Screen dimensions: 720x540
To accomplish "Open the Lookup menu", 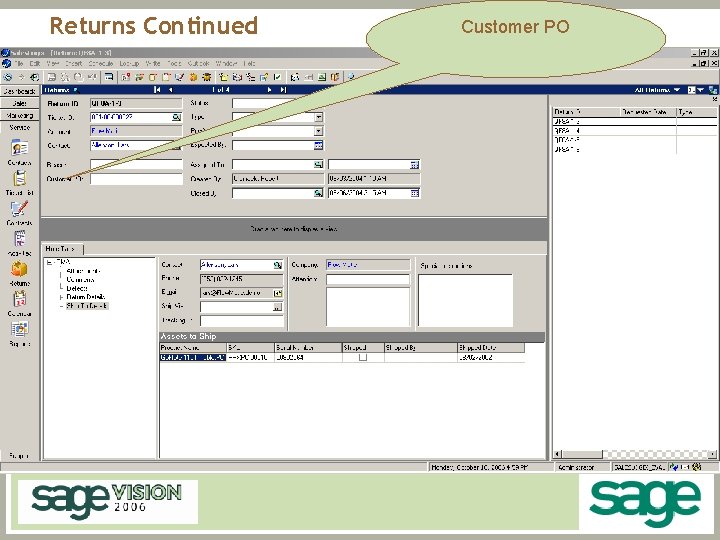I will [129, 63].
